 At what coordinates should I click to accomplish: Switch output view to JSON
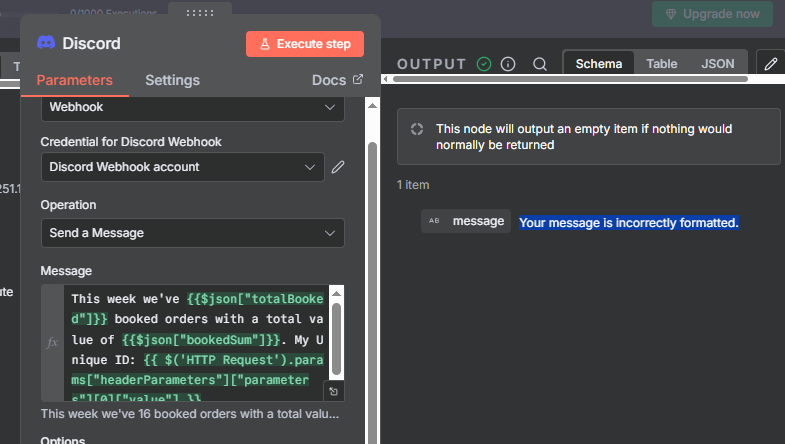[717, 64]
